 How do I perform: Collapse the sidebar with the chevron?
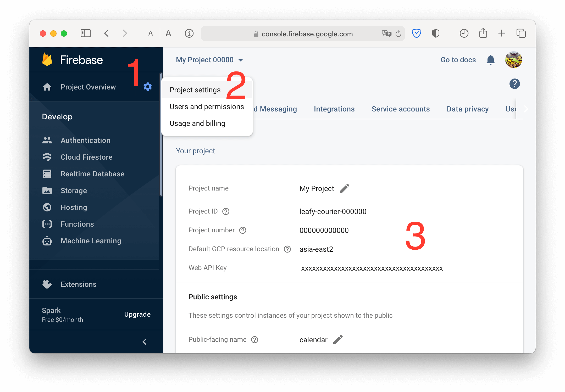tap(144, 341)
